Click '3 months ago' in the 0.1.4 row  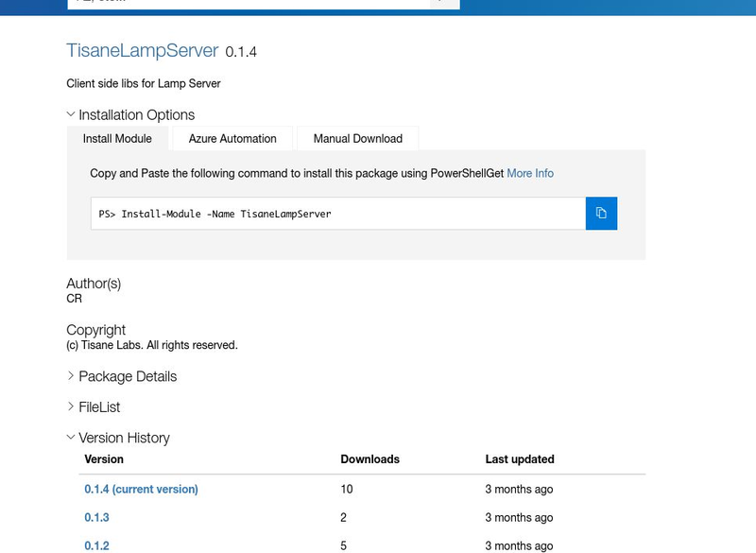click(519, 489)
